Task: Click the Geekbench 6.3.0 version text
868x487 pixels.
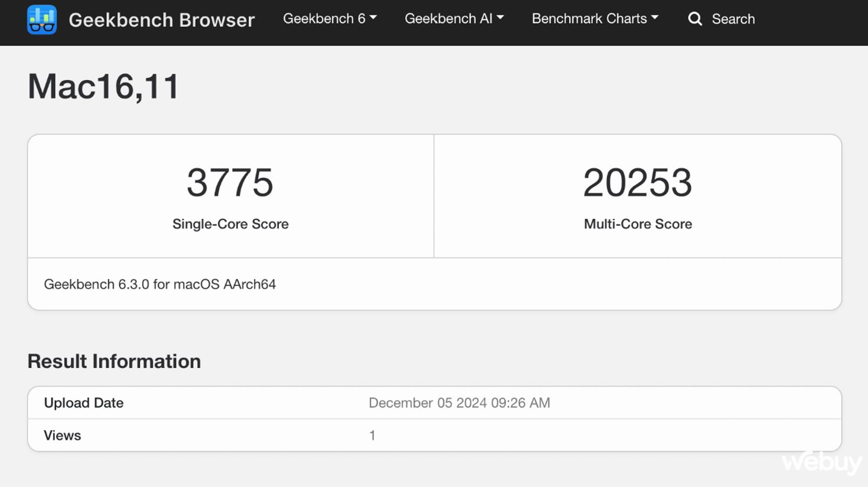Action: pos(160,284)
